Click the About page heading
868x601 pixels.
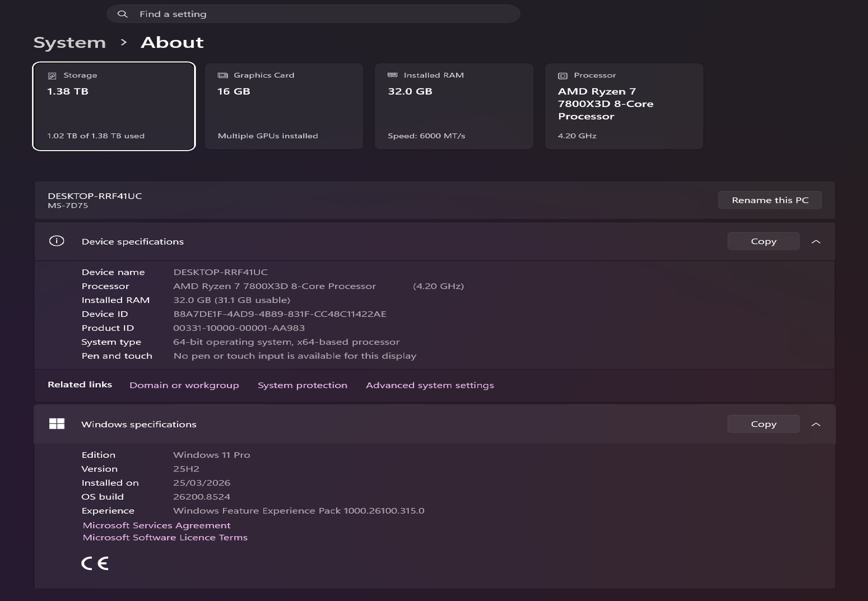[172, 42]
